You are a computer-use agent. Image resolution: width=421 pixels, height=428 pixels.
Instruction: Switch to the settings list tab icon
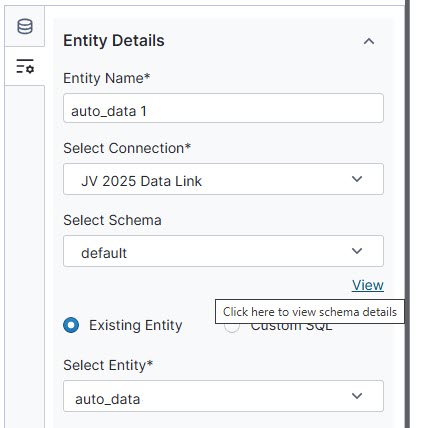25,66
